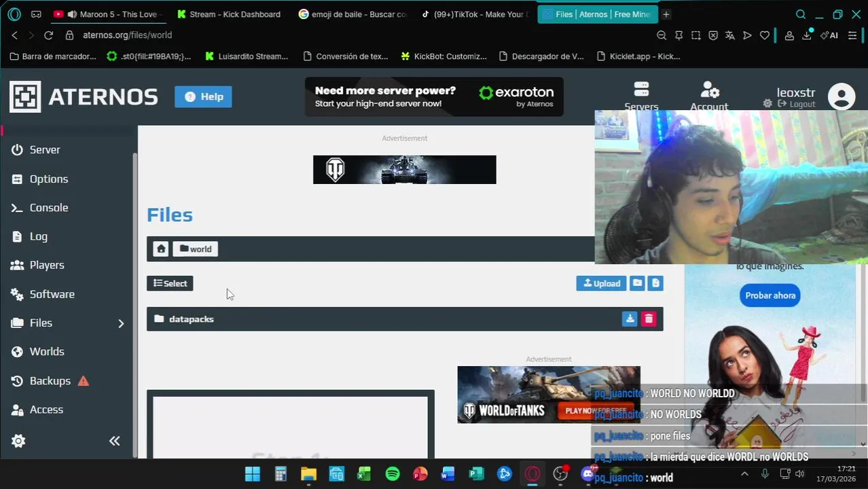
Task: Click the zoom out magnifier icon in the toolbar
Action: click(x=662, y=35)
